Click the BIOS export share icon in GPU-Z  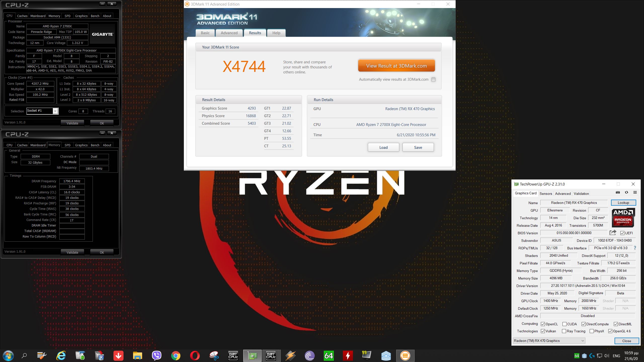click(613, 233)
